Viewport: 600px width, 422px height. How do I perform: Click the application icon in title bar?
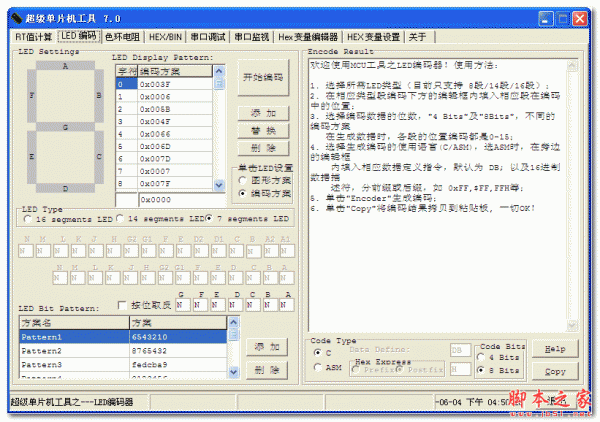coord(16,18)
